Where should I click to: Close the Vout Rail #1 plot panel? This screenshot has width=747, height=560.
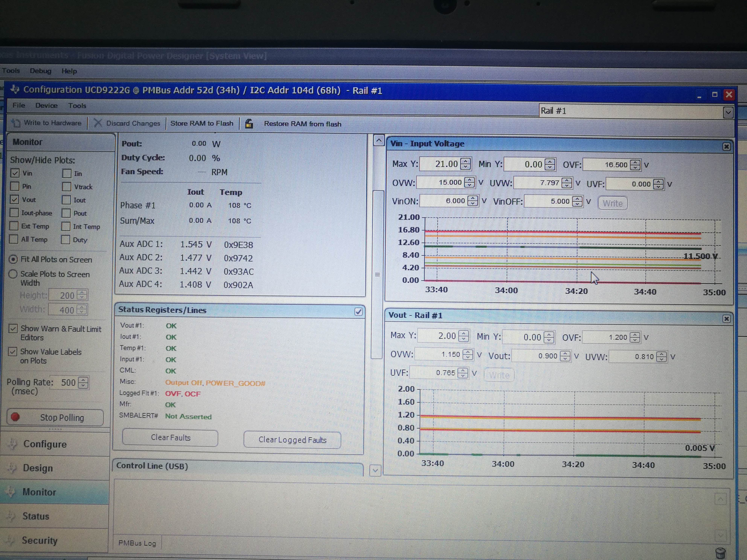(x=726, y=319)
